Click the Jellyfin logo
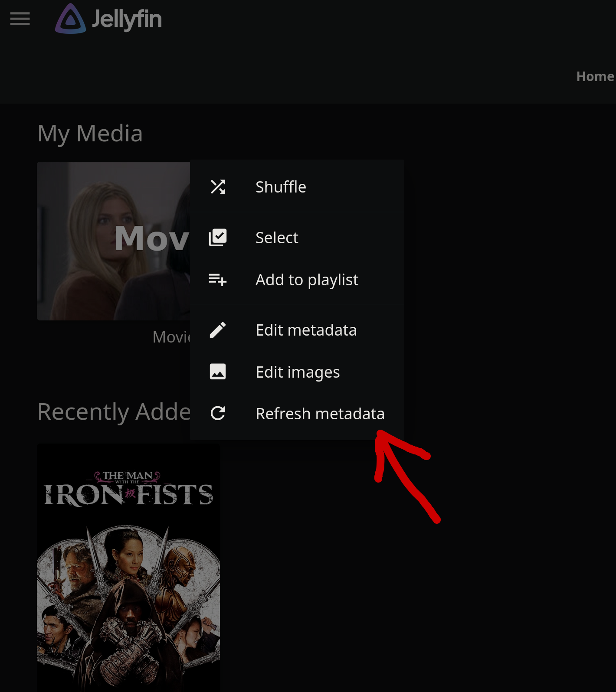Image resolution: width=616 pixels, height=692 pixels. pos(108,19)
